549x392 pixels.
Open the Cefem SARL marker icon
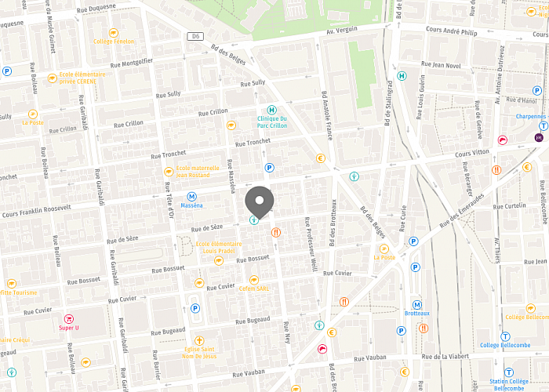(x=254, y=280)
